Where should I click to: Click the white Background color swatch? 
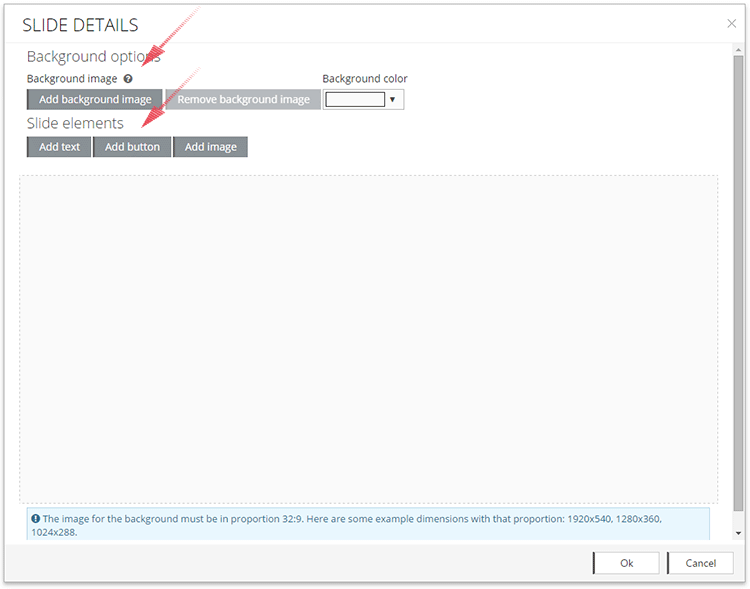355,100
